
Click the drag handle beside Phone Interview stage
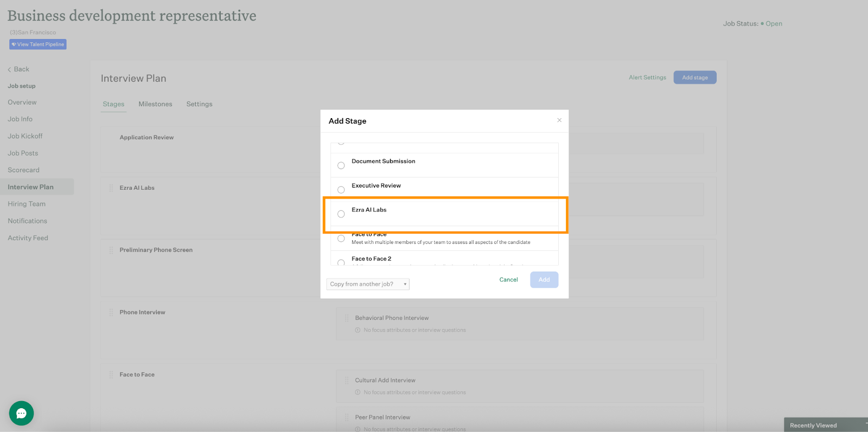click(x=111, y=312)
